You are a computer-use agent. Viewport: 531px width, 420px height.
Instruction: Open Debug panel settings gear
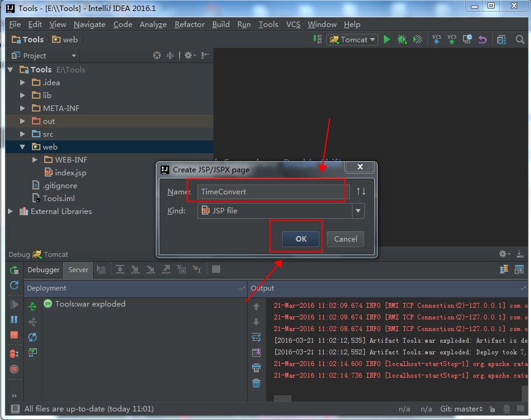(504, 254)
